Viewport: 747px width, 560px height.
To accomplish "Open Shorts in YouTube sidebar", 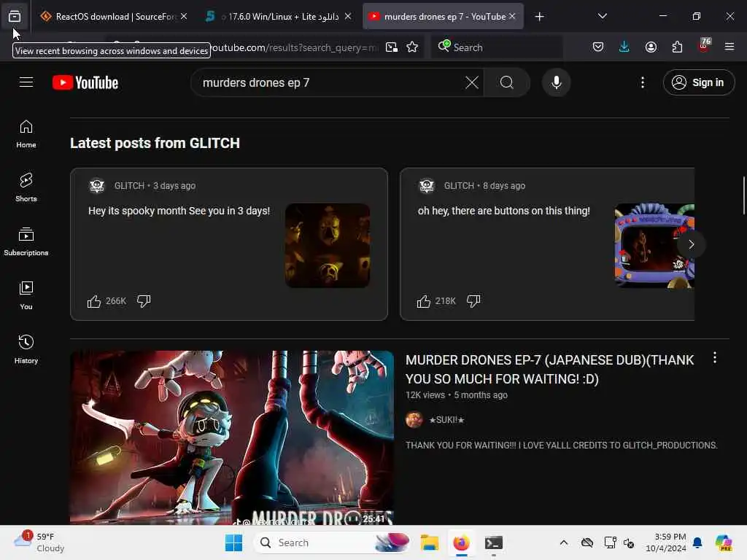I will pyautogui.click(x=26, y=187).
